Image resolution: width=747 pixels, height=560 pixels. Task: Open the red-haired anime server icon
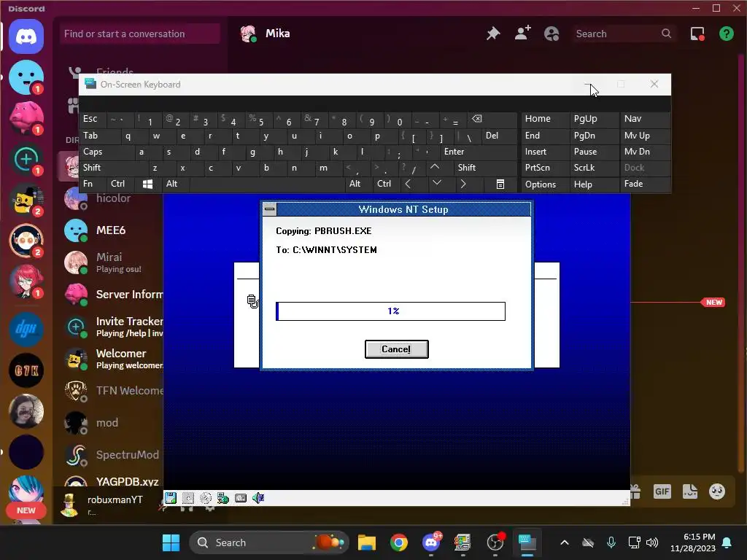coord(26,281)
